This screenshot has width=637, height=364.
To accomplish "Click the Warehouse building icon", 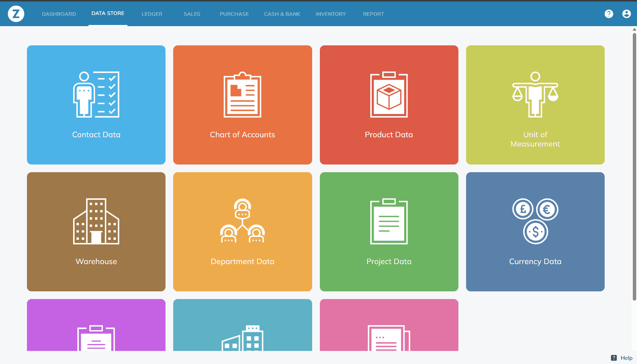I will coord(96,221).
